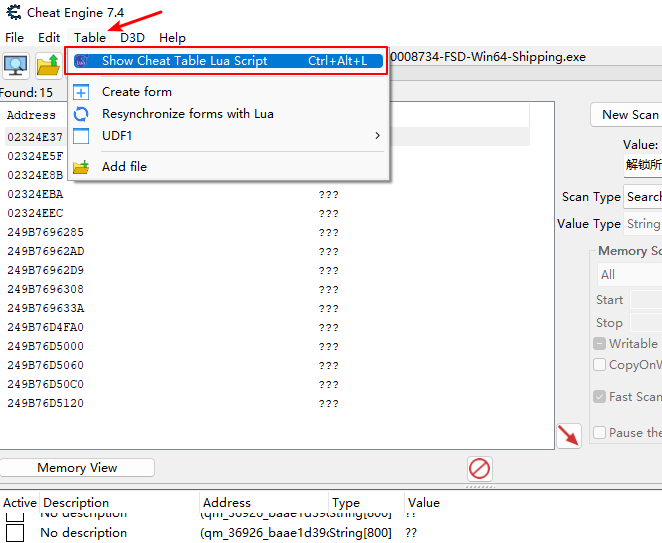Select address 249B76D50C0 in results
The image size is (662, 543).
click(x=46, y=384)
